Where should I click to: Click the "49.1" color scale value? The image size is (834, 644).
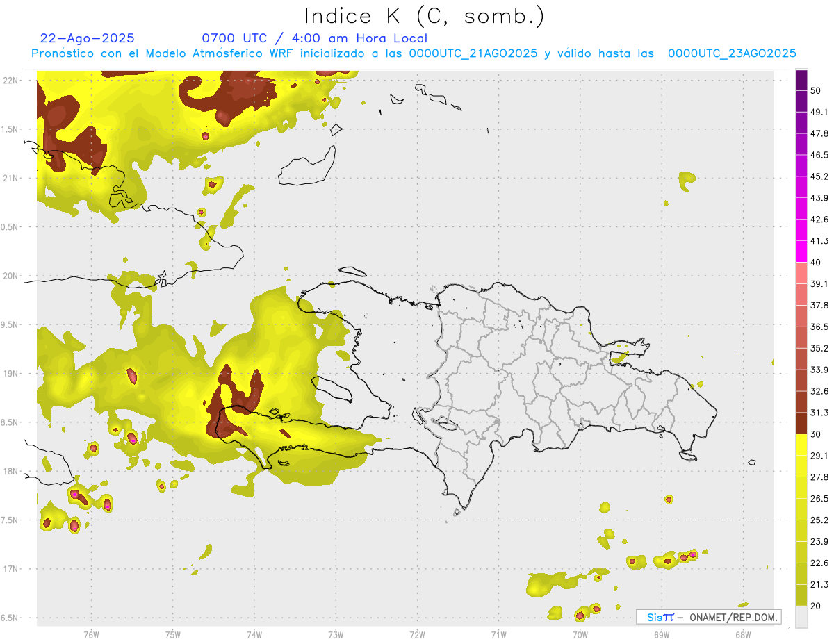(819, 112)
